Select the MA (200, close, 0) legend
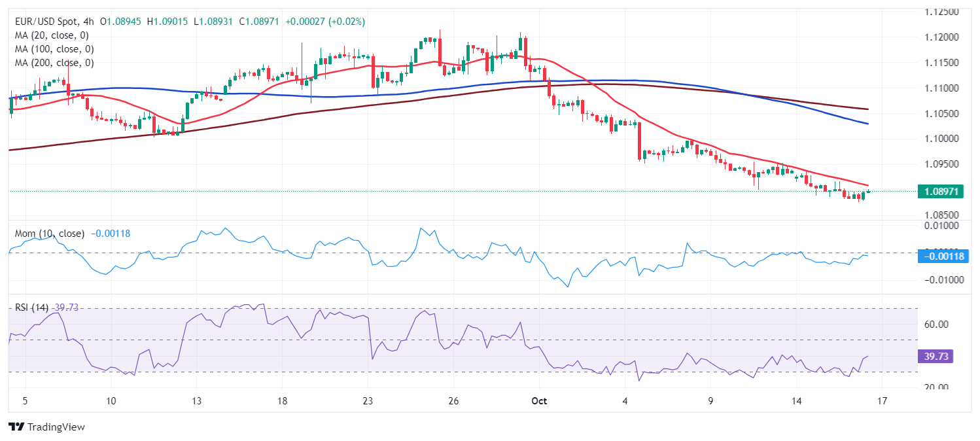Viewport: 980px width, 441px height. tap(54, 63)
